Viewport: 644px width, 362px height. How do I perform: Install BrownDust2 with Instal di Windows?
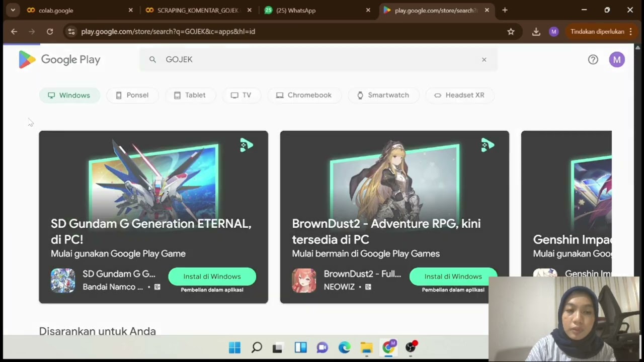coord(453,277)
